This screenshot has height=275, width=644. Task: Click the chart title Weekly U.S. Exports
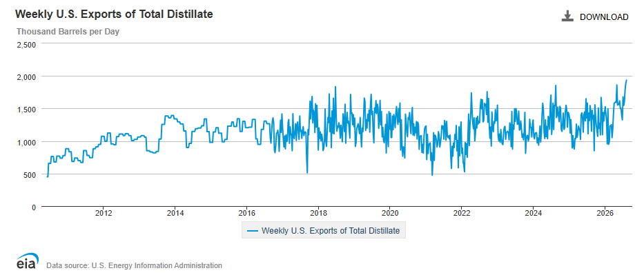tap(114, 14)
